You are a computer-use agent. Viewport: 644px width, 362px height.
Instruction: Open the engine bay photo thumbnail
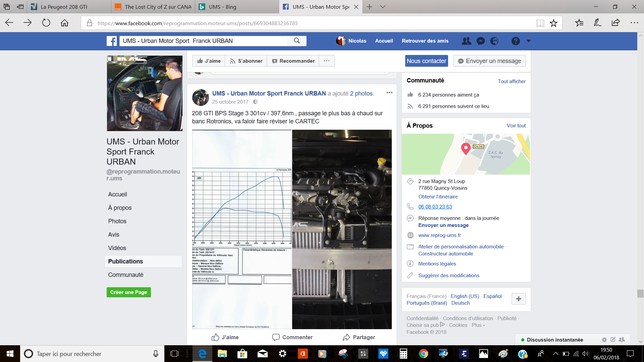[x=342, y=229]
